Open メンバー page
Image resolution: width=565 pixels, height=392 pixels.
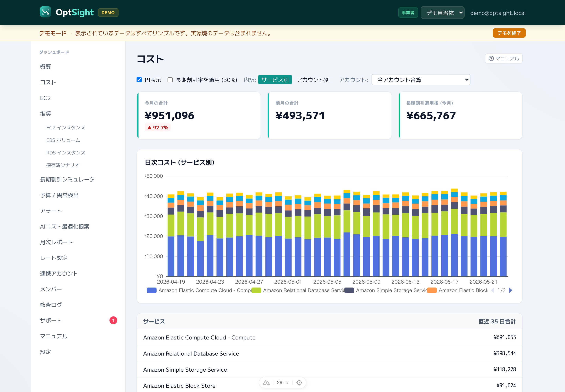[51, 289]
